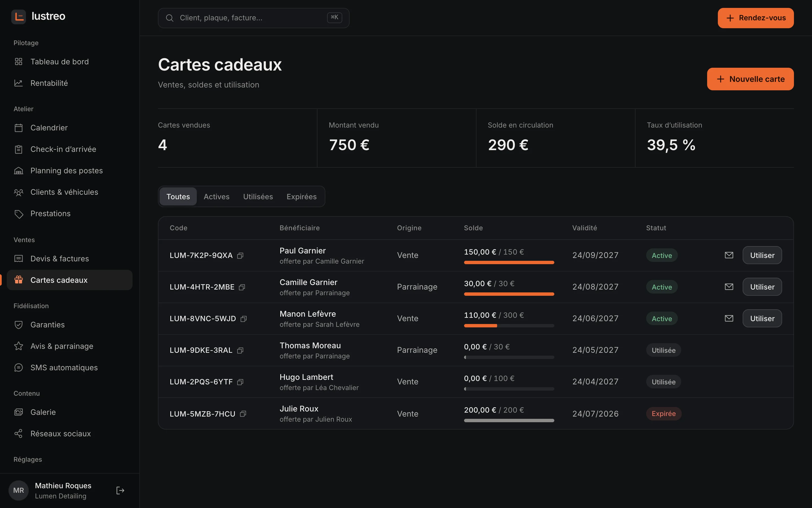Screen dimensions: 812x508
Task: Copy code LUM-8VNC-5WJD
Action: 244,319
